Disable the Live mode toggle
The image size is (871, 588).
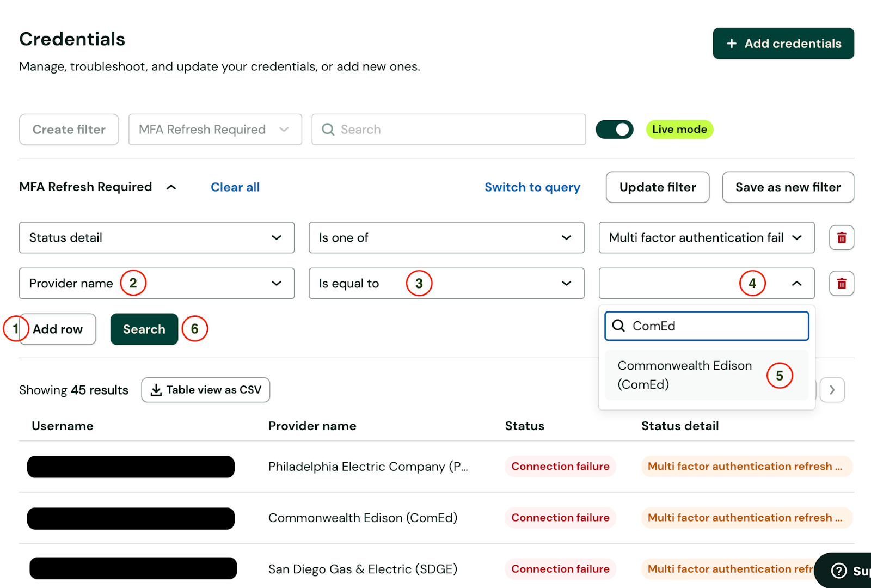coord(615,129)
